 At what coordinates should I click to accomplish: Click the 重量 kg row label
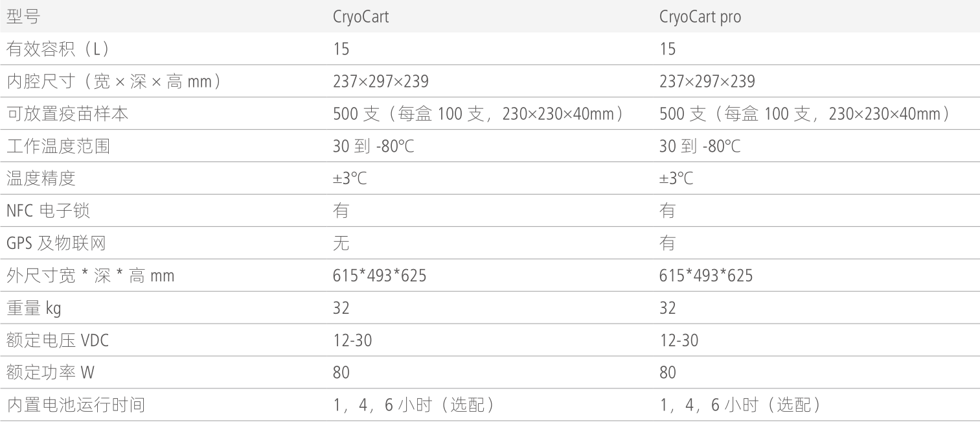(34, 308)
